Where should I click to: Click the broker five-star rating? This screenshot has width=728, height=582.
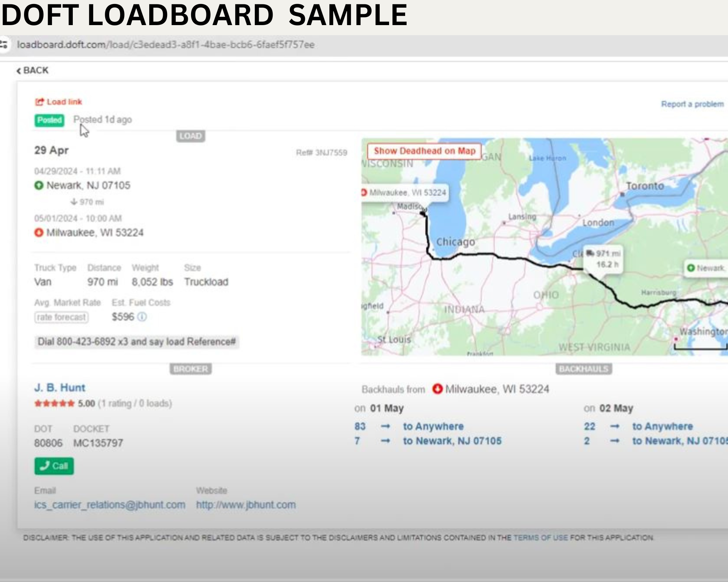point(54,403)
